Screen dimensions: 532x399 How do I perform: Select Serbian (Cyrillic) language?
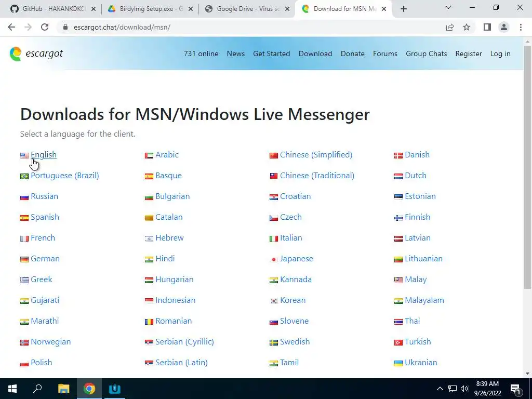(184, 342)
